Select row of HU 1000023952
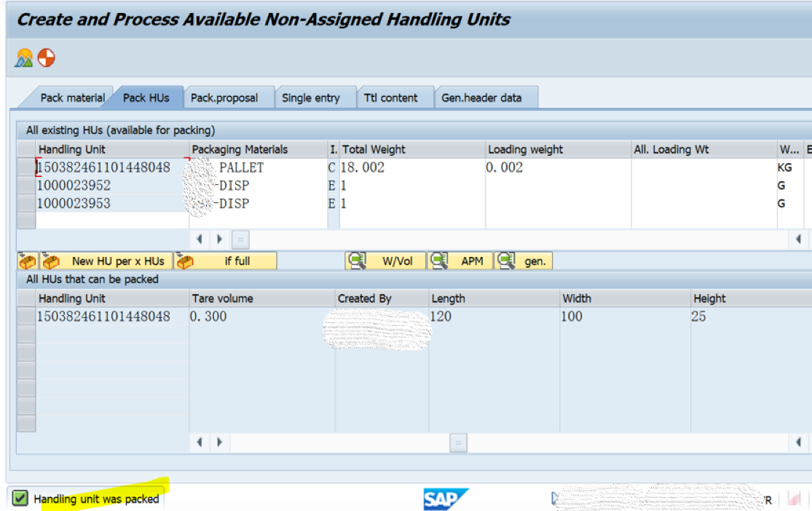812x511 pixels. click(x=26, y=186)
